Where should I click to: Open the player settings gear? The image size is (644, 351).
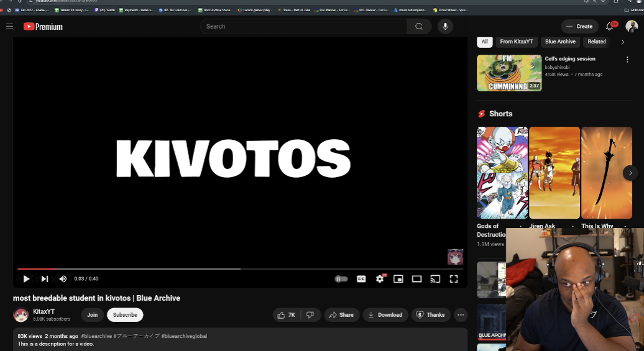380,279
